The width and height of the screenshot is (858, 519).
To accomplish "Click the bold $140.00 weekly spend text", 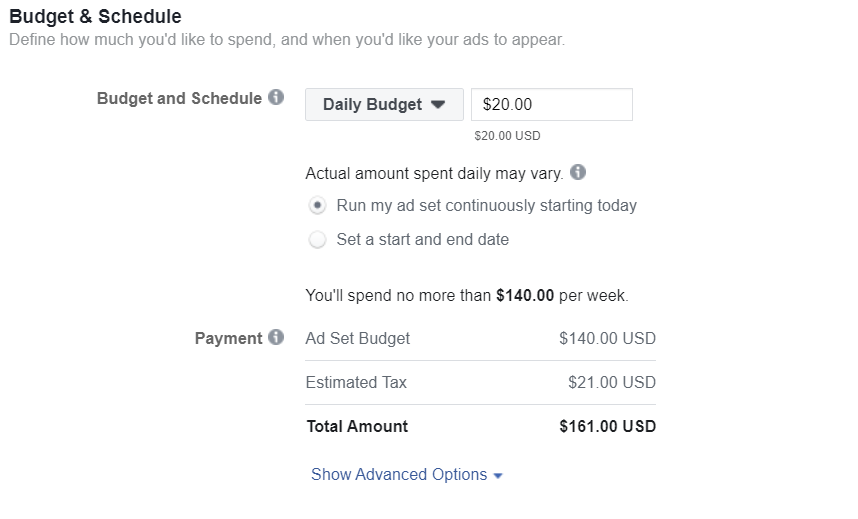I will tap(525, 296).
